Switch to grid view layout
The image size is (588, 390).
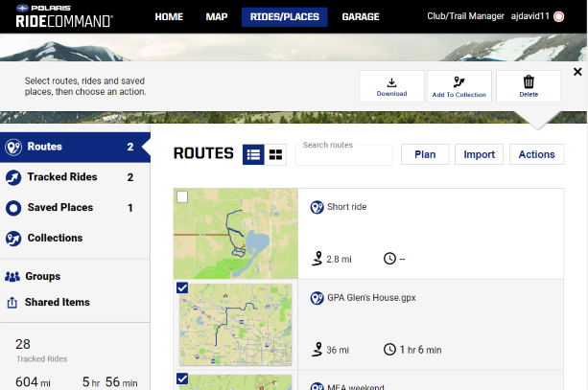click(x=275, y=154)
